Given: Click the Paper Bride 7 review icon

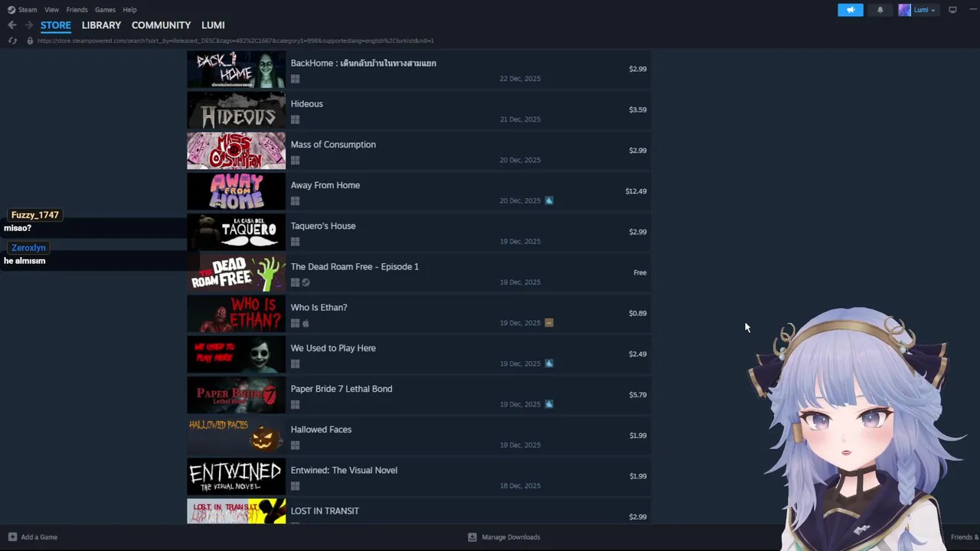Looking at the screenshot, I should point(549,404).
